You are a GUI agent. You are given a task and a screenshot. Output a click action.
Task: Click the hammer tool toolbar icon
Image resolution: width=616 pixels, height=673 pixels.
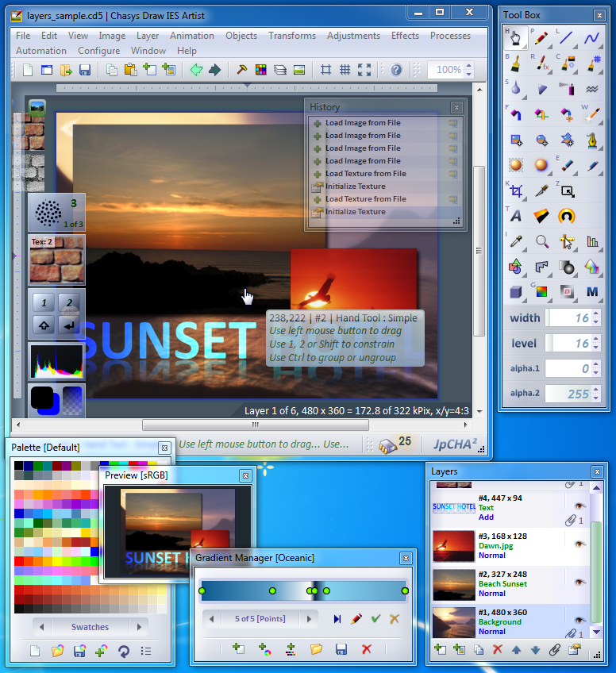pos(241,70)
